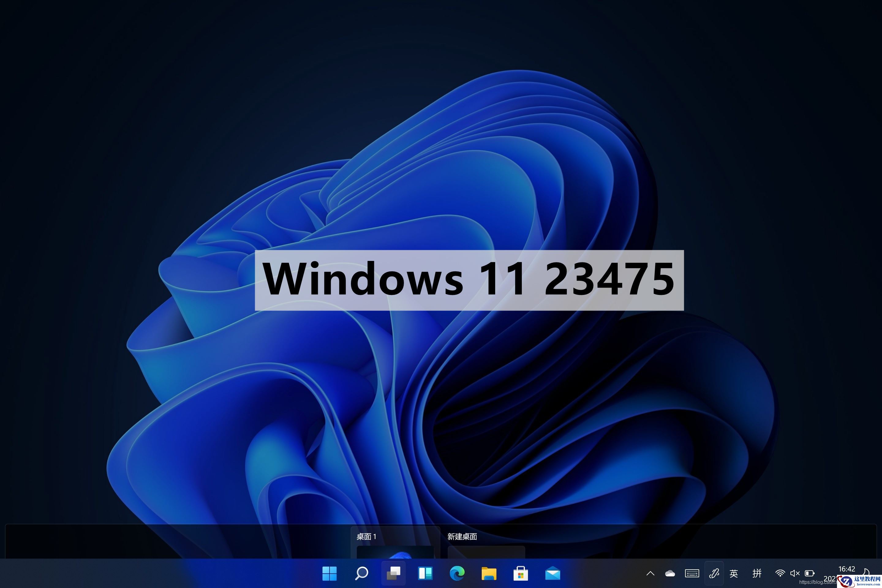
Task: Open the touch keyboard
Action: tap(692, 574)
